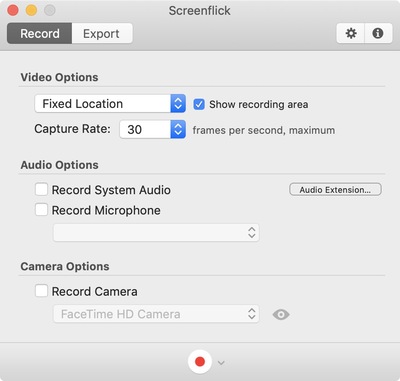This screenshot has width=400, height=381.
Task: Click the Camera Options heading
Action: pyautogui.click(x=65, y=267)
